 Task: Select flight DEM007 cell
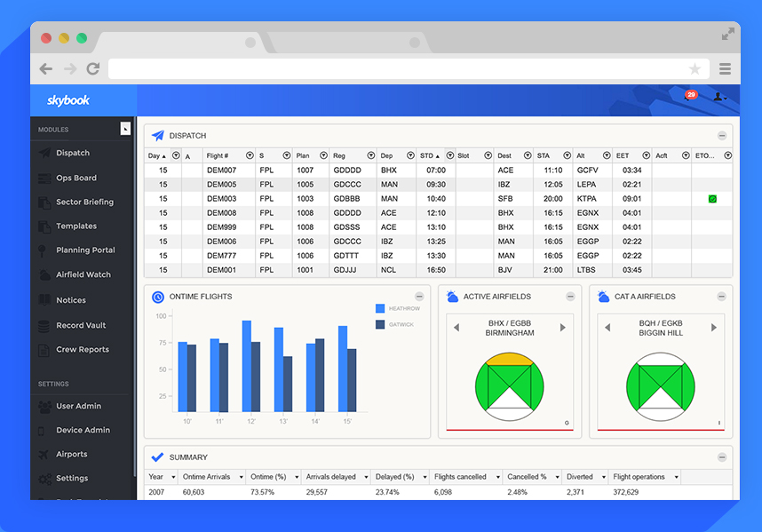pyautogui.click(x=222, y=171)
